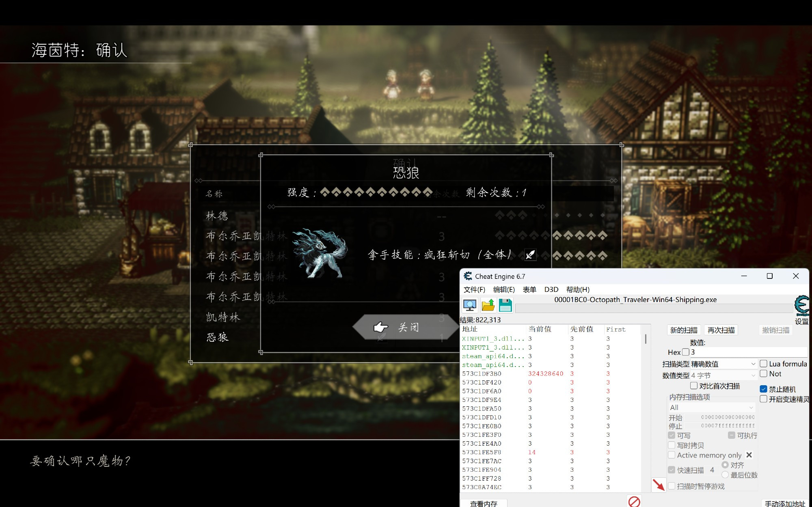Uncheck the 禁止随机 checkbox

pos(763,389)
